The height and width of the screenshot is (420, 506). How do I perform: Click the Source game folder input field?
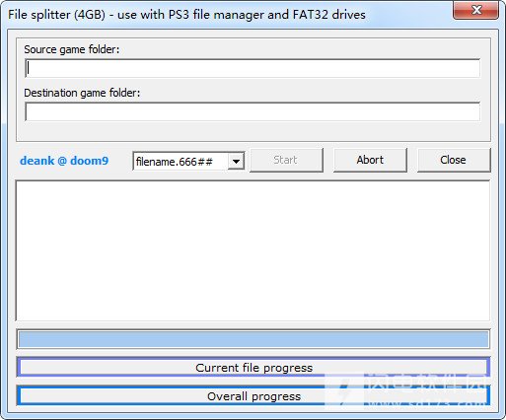[x=253, y=68]
